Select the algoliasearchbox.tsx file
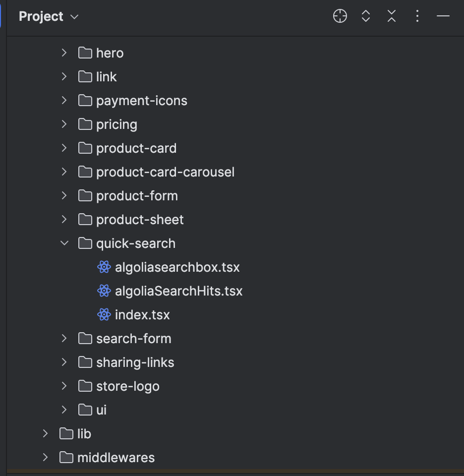The image size is (464, 476). (x=176, y=267)
